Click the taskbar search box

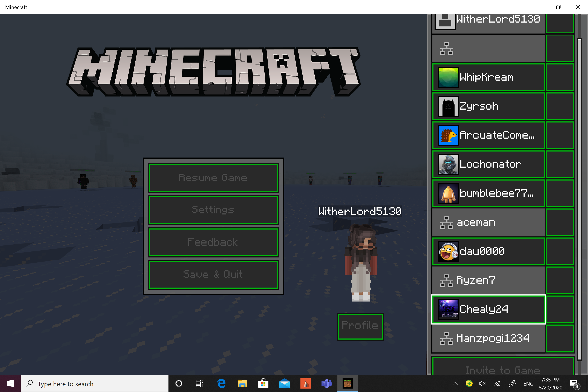click(x=95, y=383)
